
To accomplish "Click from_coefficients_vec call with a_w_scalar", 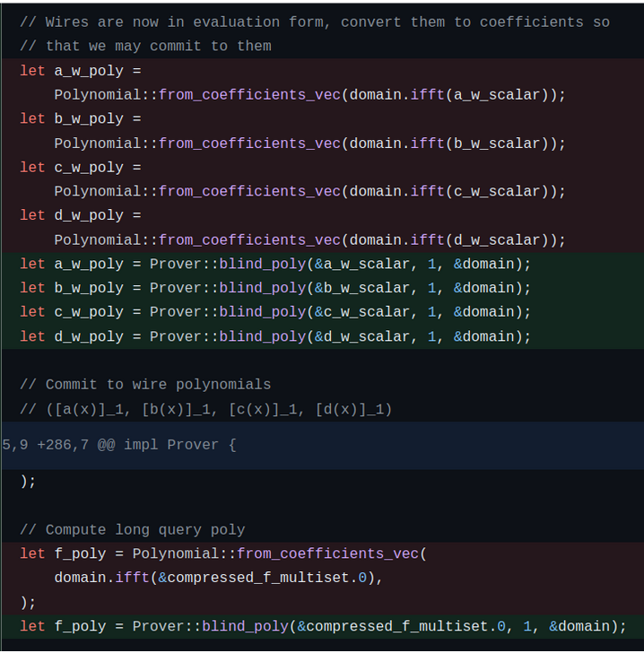I will pos(310,95).
